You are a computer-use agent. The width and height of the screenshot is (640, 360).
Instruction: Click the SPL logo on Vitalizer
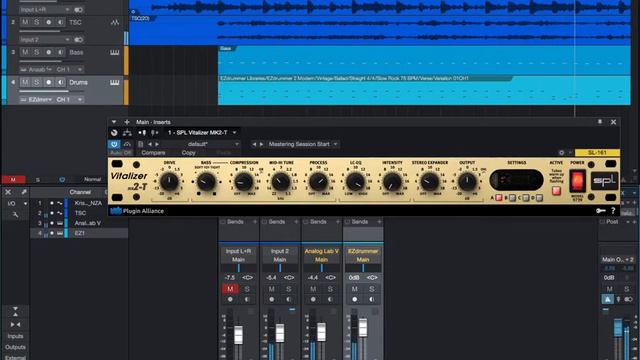point(604,181)
